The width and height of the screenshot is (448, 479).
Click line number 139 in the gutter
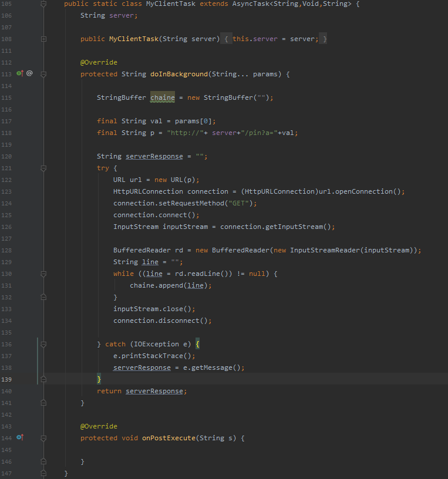7,379
